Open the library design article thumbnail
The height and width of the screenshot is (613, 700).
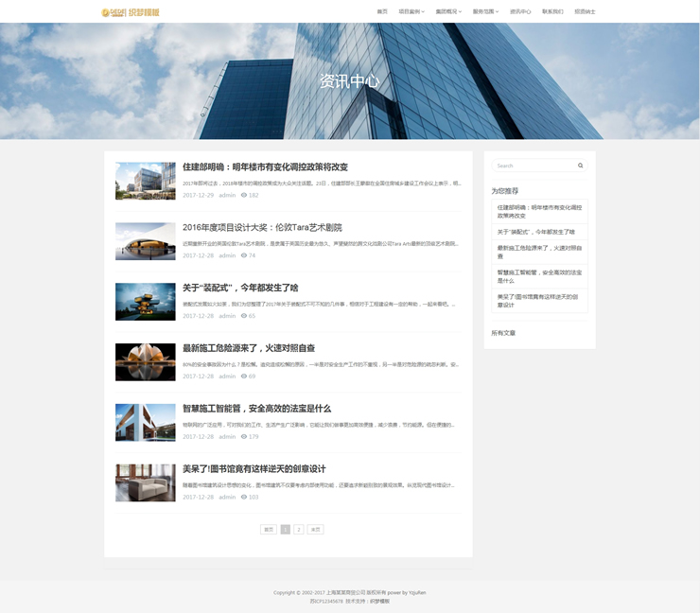coord(145,482)
